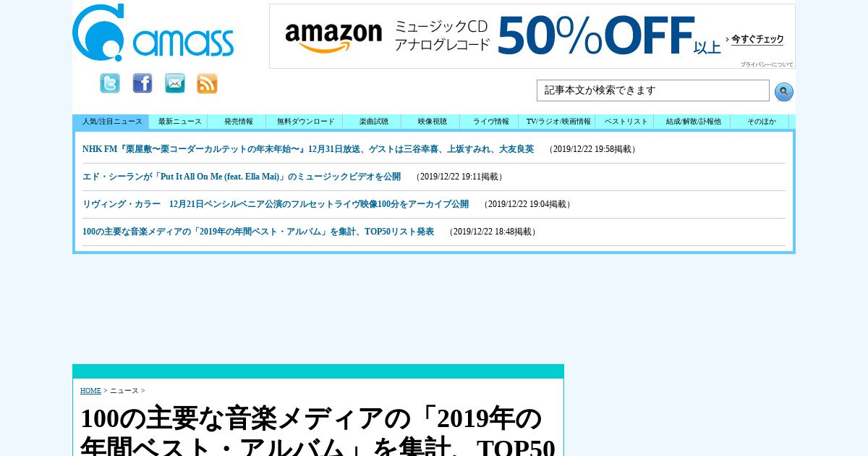Open the ライヴ情報 tab
Image resolution: width=868 pixels, height=456 pixels.
click(490, 122)
